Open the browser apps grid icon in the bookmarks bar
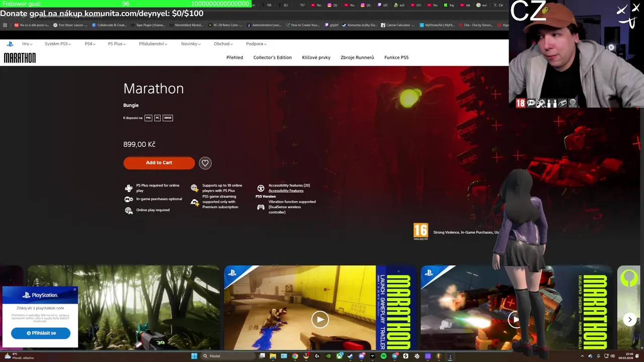The height and width of the screenshot is (362, 644). [5, 25]
